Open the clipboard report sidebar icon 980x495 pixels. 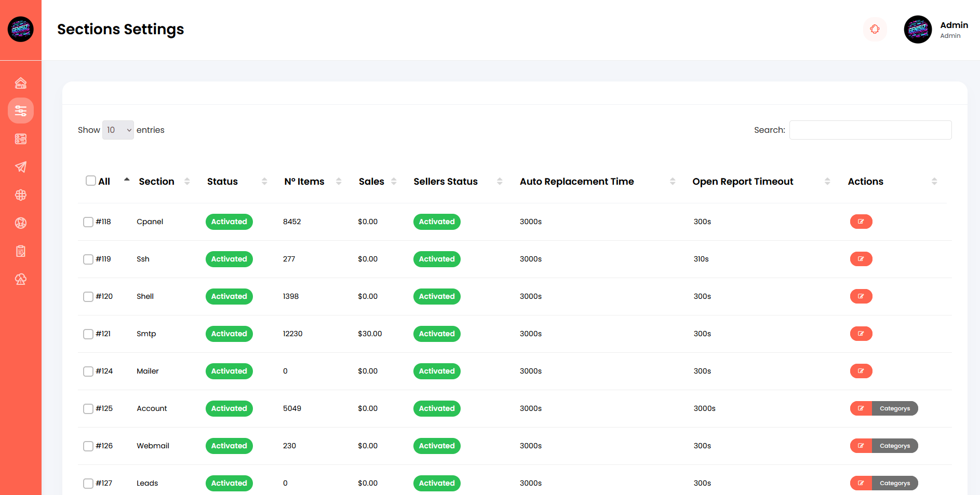click(x=21, y=251)
